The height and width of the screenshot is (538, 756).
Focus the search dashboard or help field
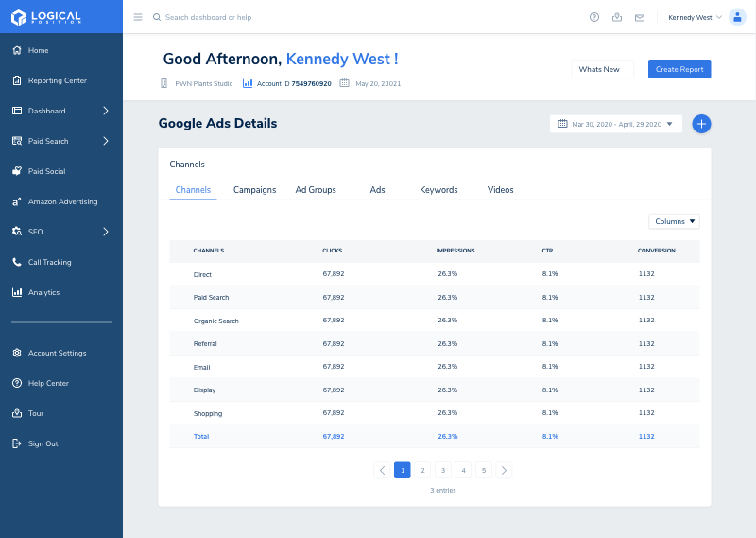[x=208, y=17]
